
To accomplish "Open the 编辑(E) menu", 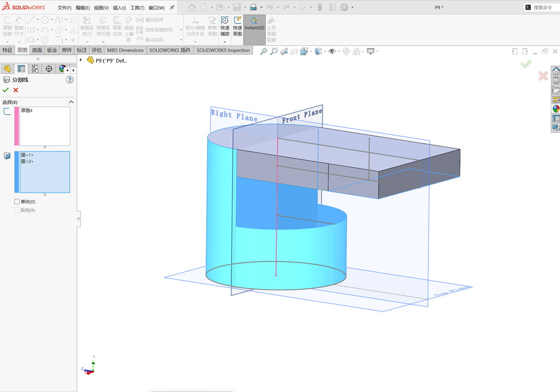I will (x=83, y=8).
